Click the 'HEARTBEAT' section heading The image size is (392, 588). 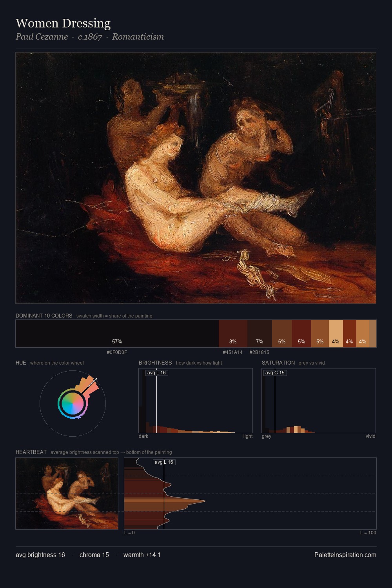point(31,452)
